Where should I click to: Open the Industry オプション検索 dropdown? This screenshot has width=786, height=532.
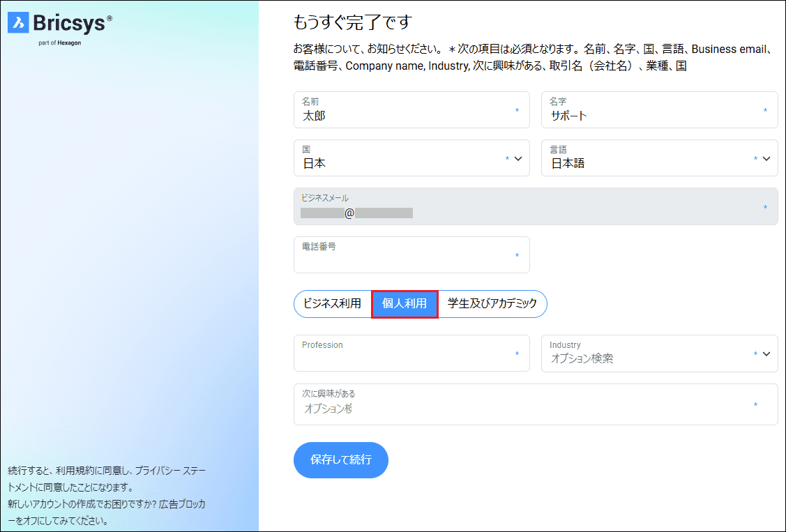point(659,354)
